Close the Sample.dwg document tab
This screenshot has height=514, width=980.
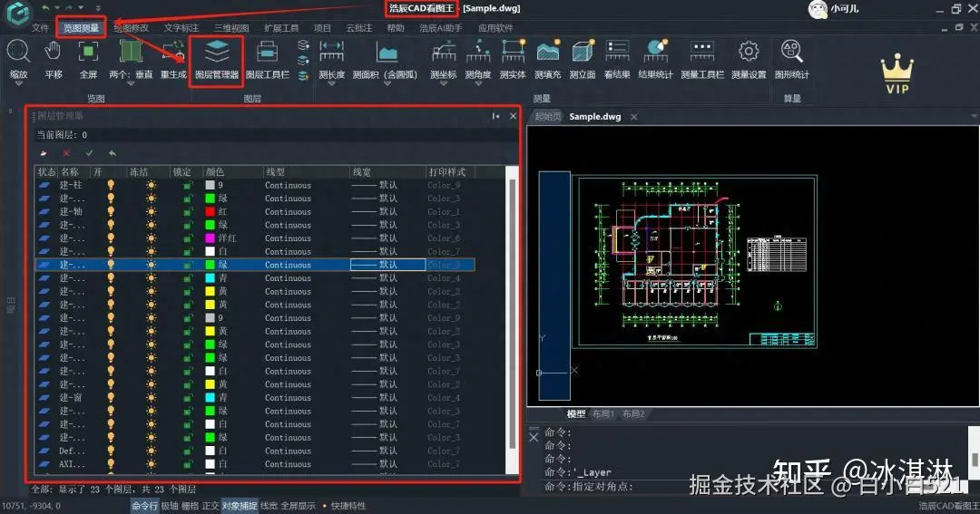(633, 117)
